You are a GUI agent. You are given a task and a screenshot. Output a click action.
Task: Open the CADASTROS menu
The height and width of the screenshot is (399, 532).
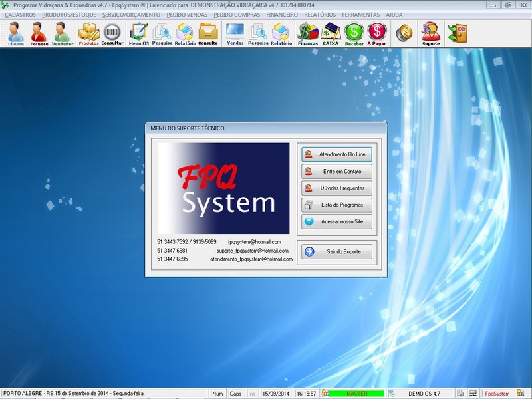(21, 14)
